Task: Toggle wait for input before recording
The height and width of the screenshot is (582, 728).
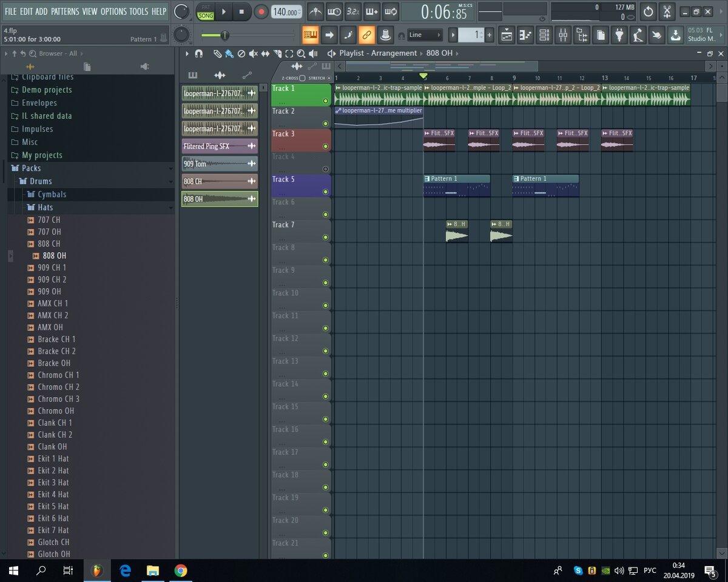Action: (334, 11)
